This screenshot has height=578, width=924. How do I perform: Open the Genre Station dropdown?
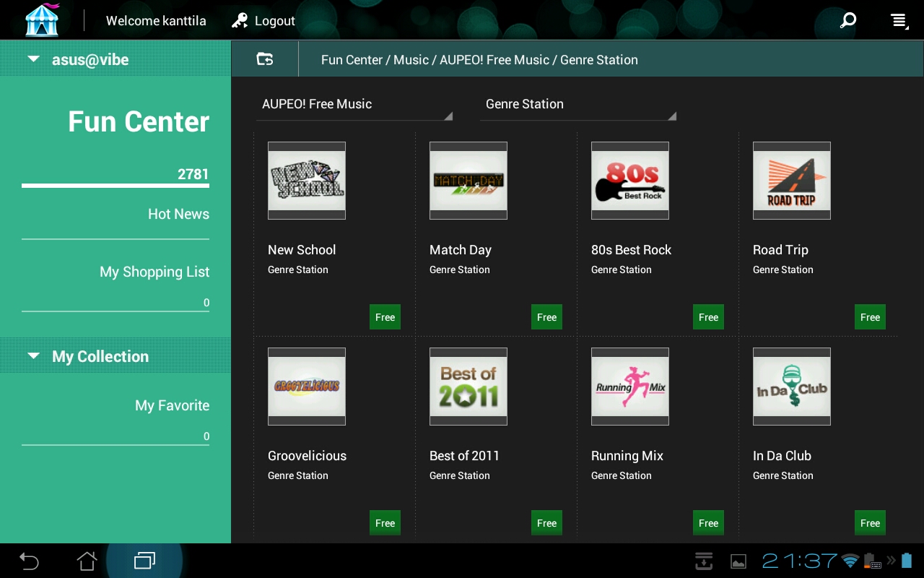pyautogui.click(x=577, y=105)
